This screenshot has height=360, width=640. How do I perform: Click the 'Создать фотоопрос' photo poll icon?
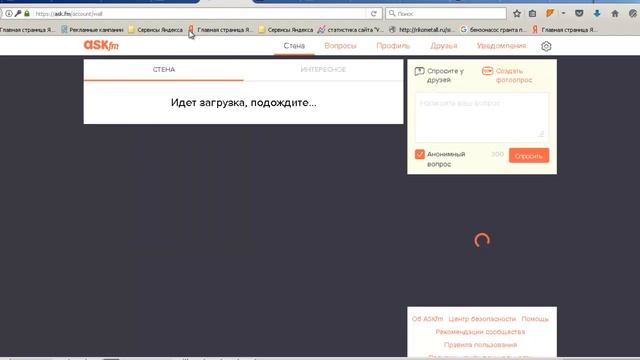(487, 71)
